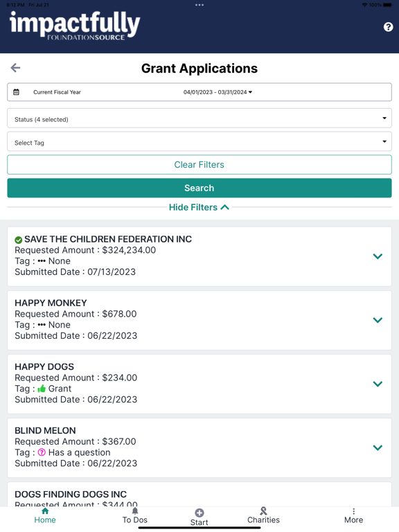Collapse filters with Hide Filters
This screenshot has width=399, height=532.
[x=199, y=207]
